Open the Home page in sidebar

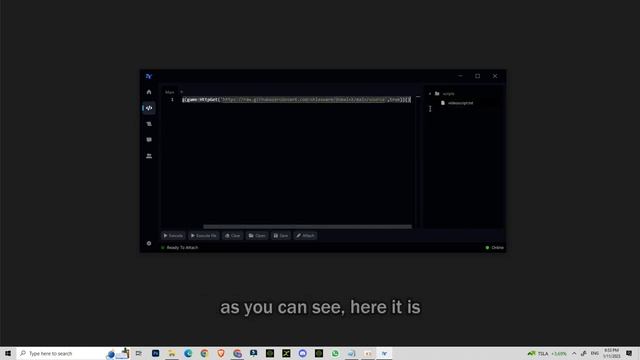coord(149,92)
